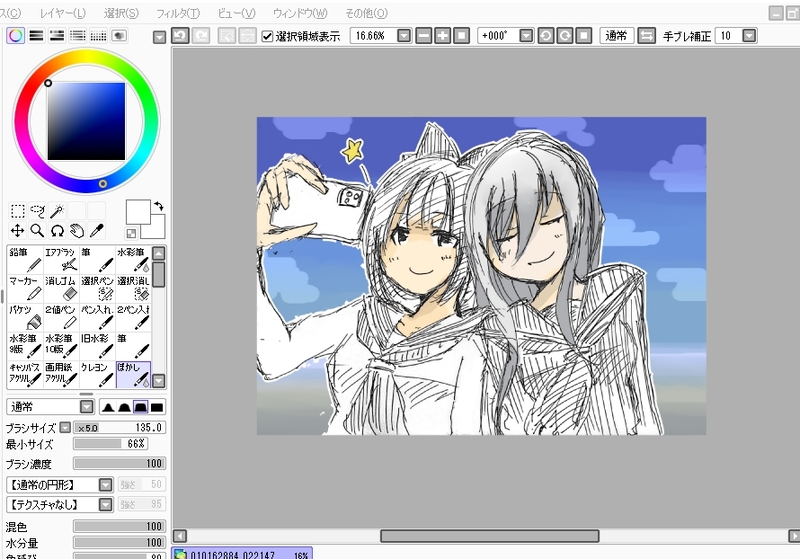Click the redo arrow in toolbar

[x=201, y=36]
